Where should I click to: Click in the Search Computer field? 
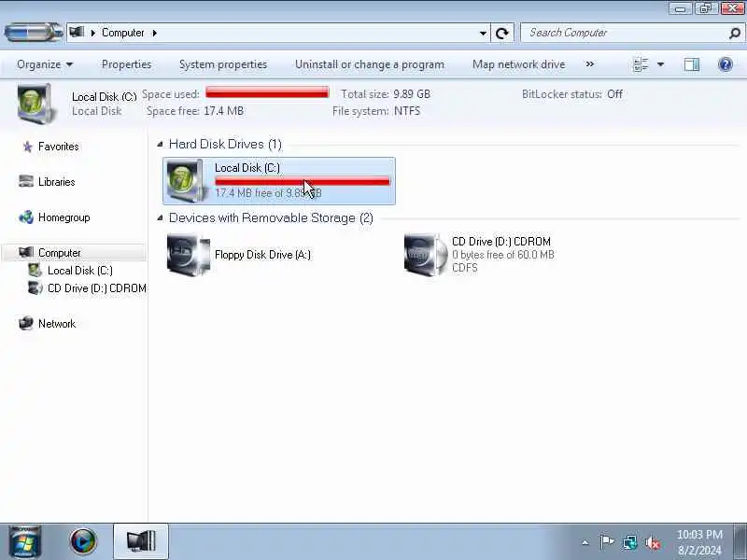coord(625,33)
